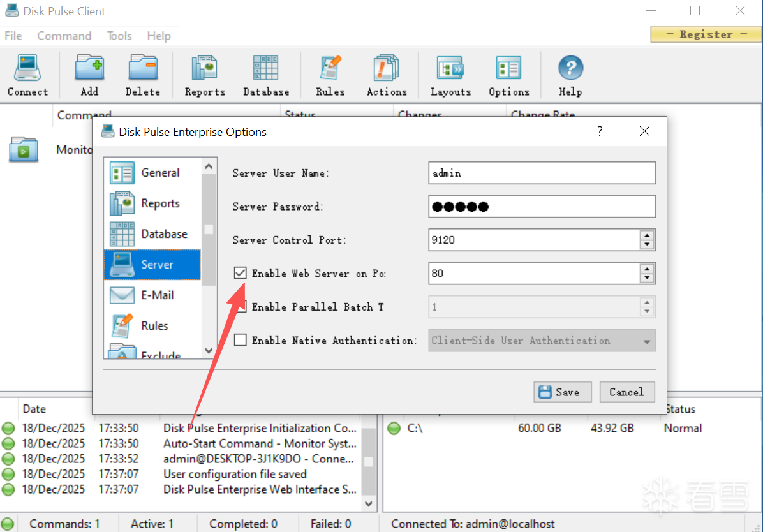Image resolution: width=763 pixels, height=532 pixels.
Task: Click the Monitor command folder icon
Action: tap(24, 149)
